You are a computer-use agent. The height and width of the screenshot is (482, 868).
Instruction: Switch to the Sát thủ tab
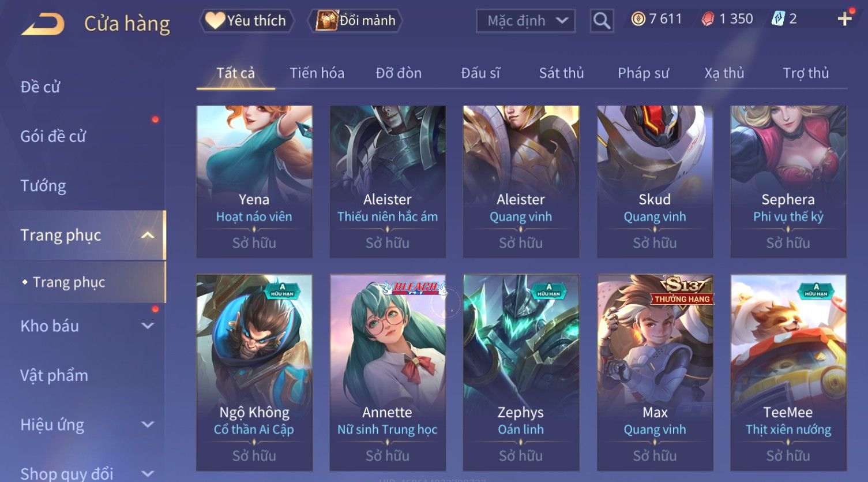pyautogui.click(x=561, y=73)
